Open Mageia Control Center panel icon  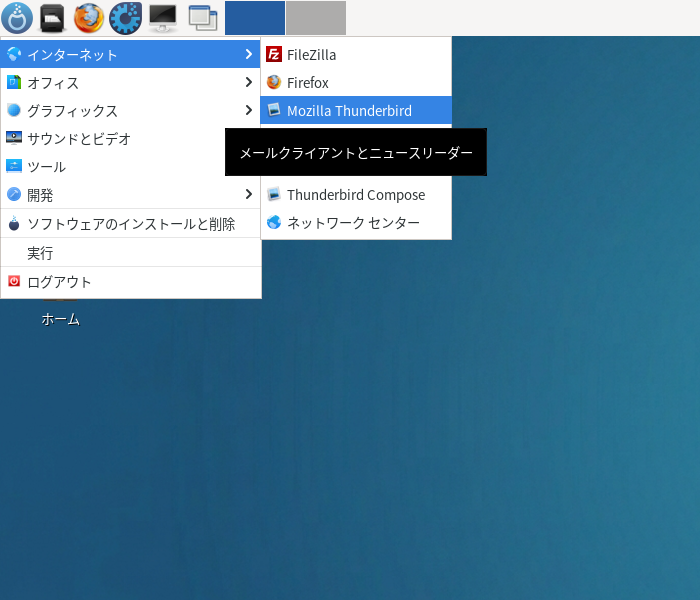pos(125,18)
